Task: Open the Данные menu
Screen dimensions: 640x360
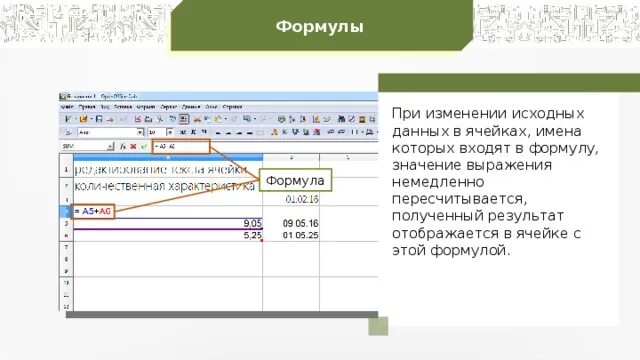Action: [191, 107]
